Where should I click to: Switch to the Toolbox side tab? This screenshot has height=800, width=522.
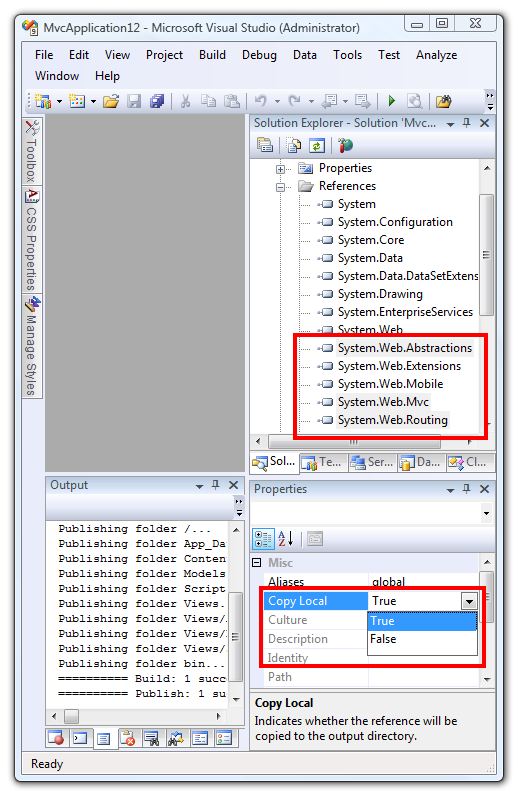click(x=32, y=152)
